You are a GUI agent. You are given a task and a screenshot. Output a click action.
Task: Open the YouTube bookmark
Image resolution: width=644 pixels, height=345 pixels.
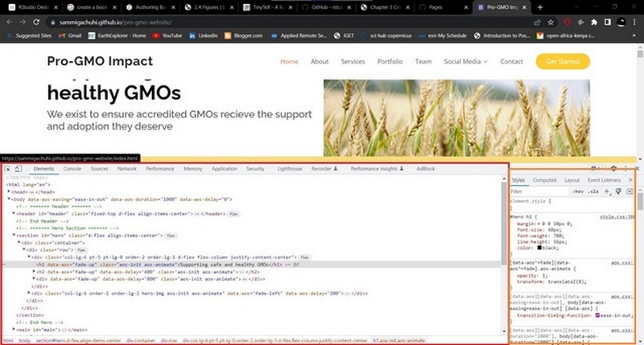pos(167,35)
